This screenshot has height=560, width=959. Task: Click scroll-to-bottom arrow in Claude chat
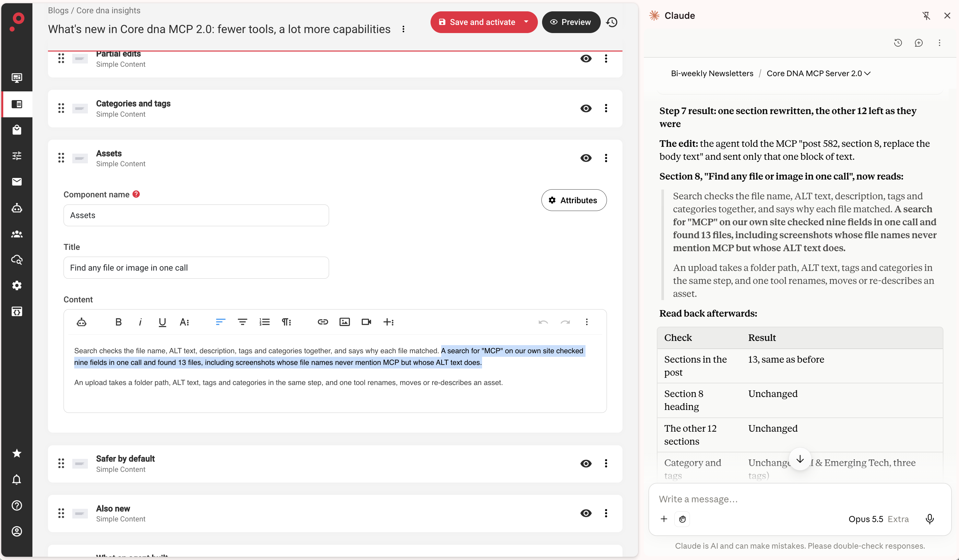point(800,459)
